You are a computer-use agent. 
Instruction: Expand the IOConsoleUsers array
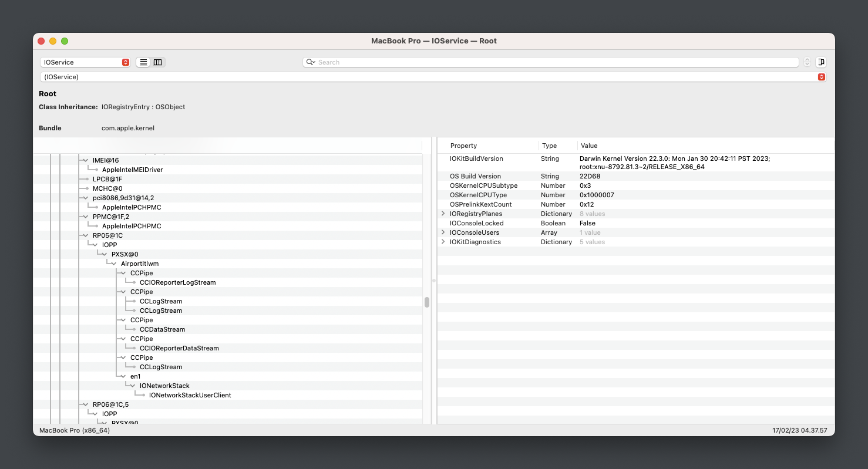tap(443, 232)
